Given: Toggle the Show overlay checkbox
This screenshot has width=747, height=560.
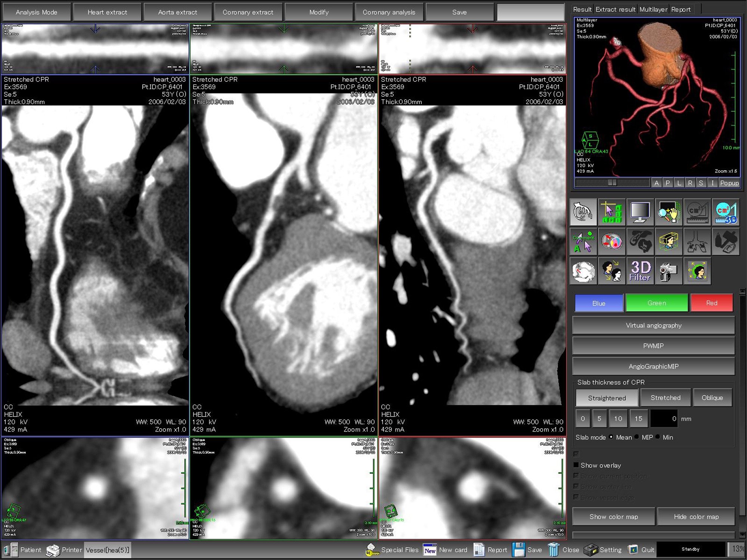Looking at the screenshot, I should click(576, 465).
